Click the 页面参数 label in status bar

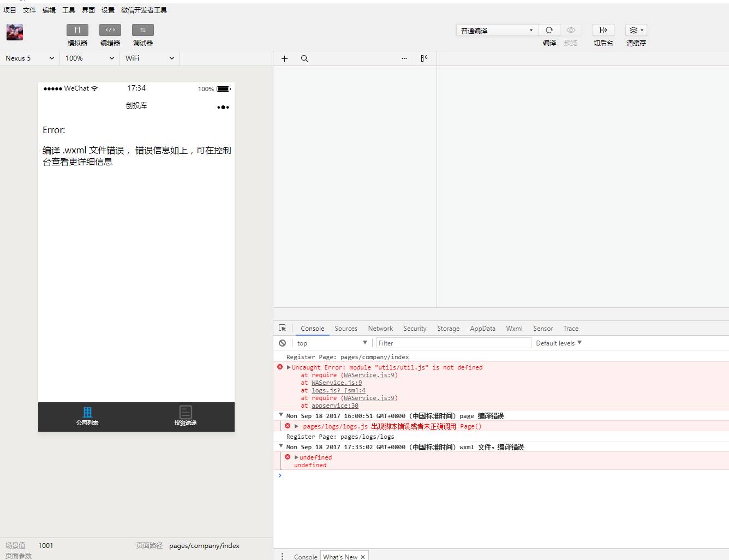tap(19, 556)
